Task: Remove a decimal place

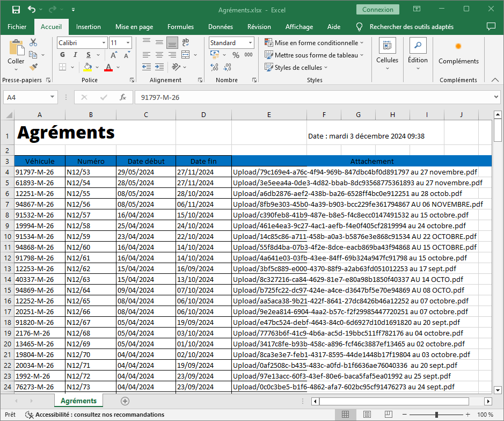Action: click(227, 67)
